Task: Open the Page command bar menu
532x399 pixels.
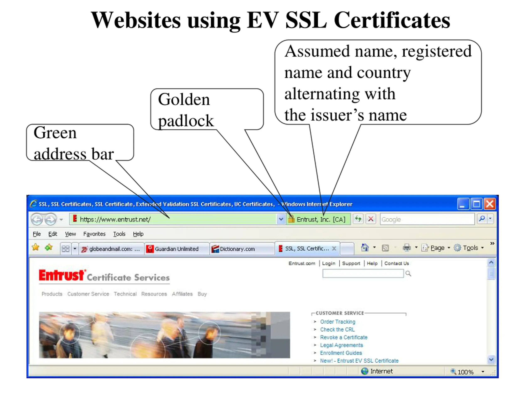Action: 436,248
